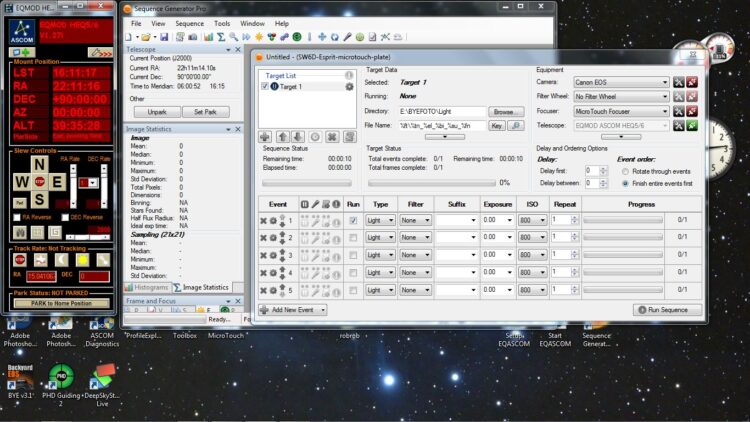Click the Unpark button

157,112
